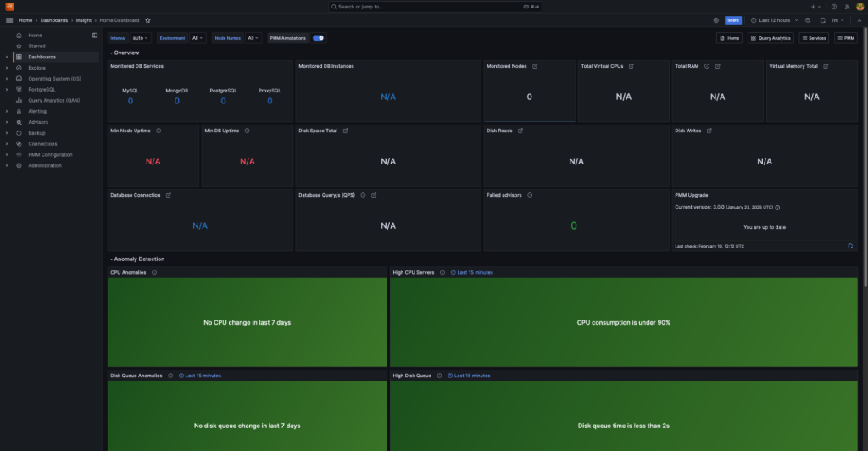Open the Last 12 hours time picker

pos(775,19)
